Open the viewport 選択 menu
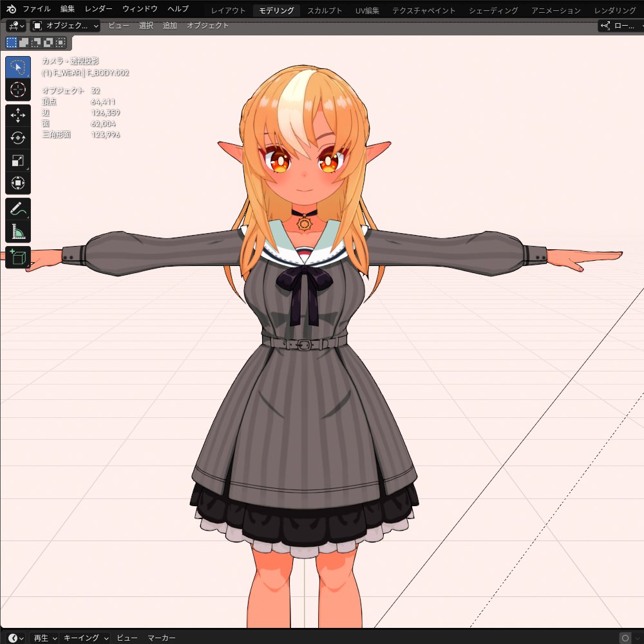 (x=146, y=26)
